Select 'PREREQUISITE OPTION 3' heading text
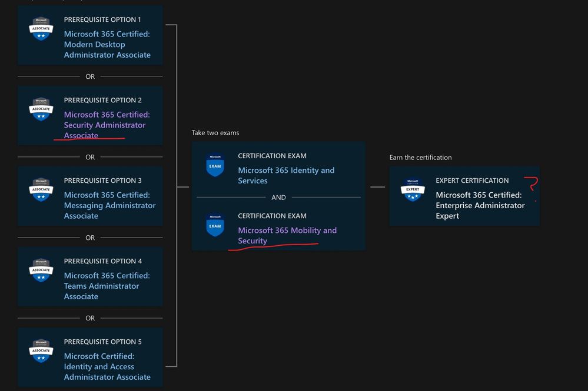The image size is (588, 391). point(103,181)
